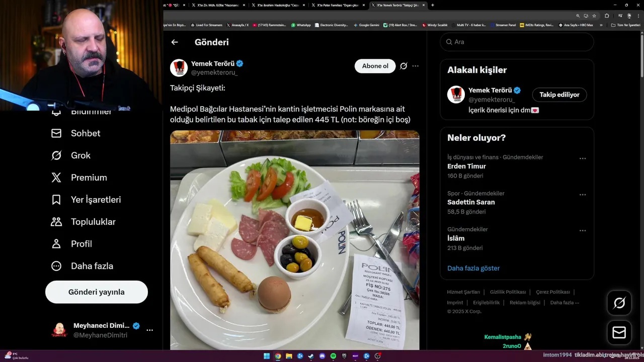Open Erişilebilirlik footer link
The width and height of the screenshot is (644, 362).
pyautogui.click(x=486, y=303)
